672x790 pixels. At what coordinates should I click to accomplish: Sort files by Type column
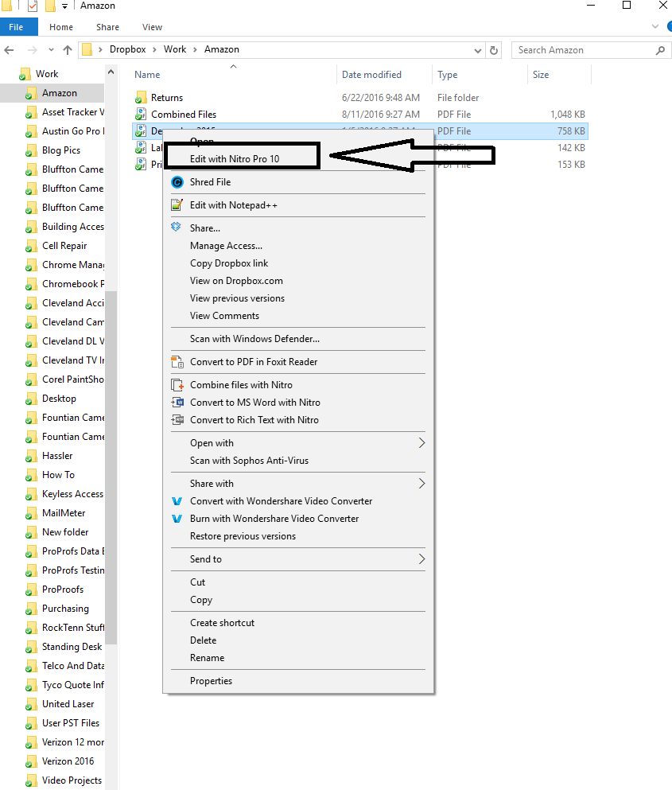click(447, 75)
